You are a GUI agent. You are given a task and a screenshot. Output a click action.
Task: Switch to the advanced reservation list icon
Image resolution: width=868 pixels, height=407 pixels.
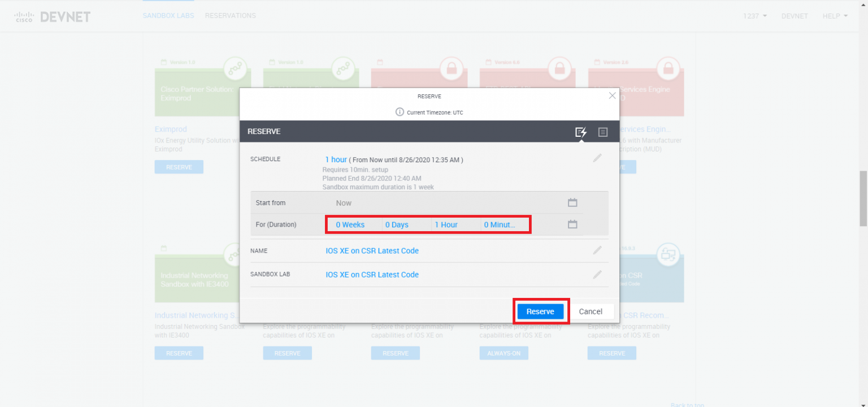click(x=603, y=132)
